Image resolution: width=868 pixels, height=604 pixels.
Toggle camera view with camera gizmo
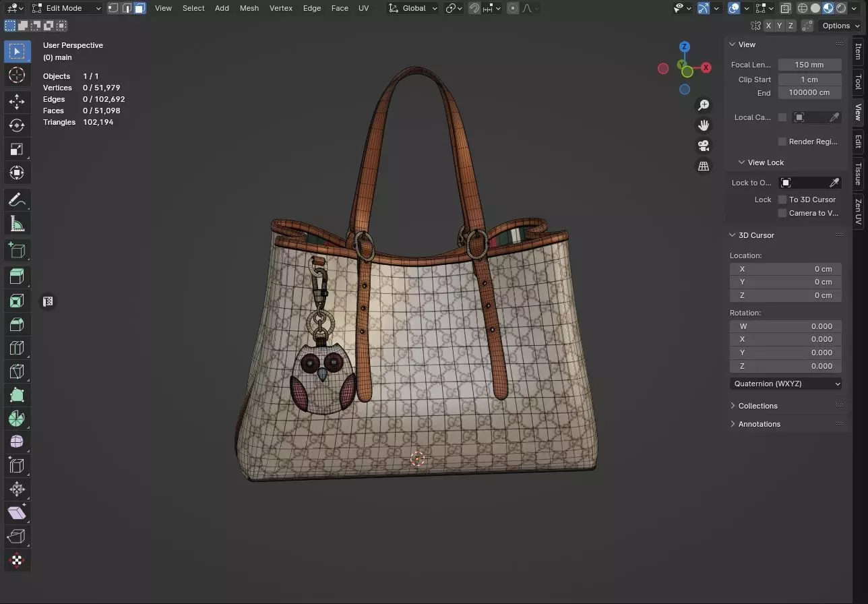704,146
